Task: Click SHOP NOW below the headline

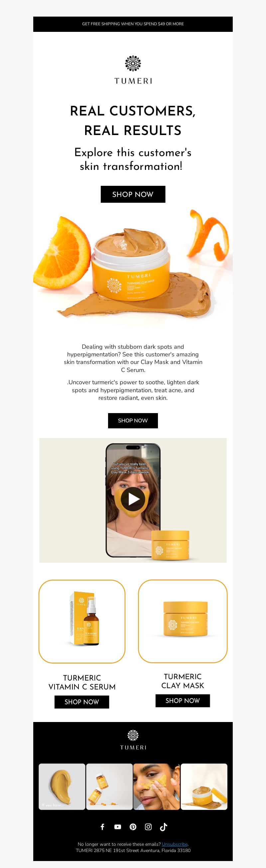Action: (133, 194)
